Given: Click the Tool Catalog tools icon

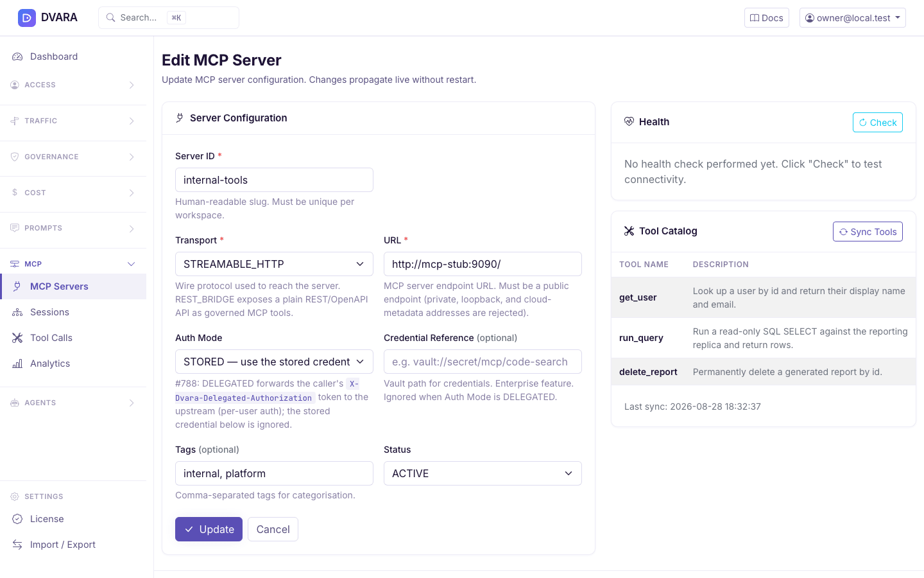Looking at the screenshot, I should [629, 231].
